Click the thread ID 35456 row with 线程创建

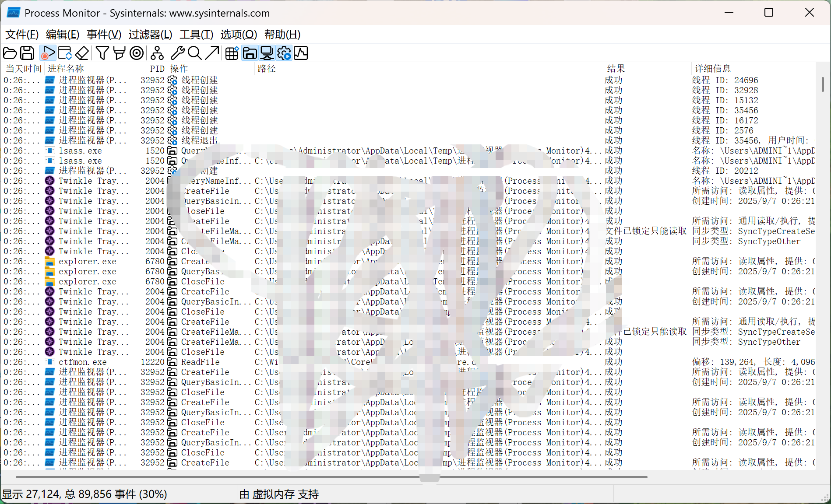(x=409, y=110)
